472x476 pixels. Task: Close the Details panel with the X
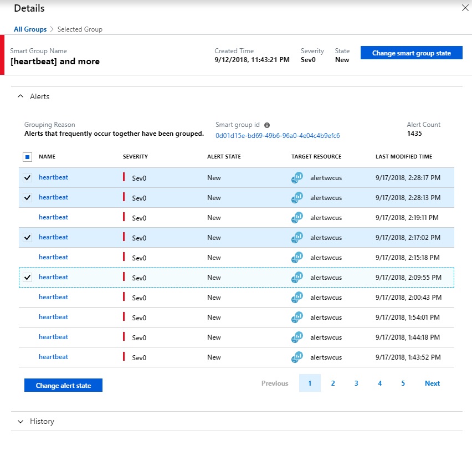[x=465, y=8]
